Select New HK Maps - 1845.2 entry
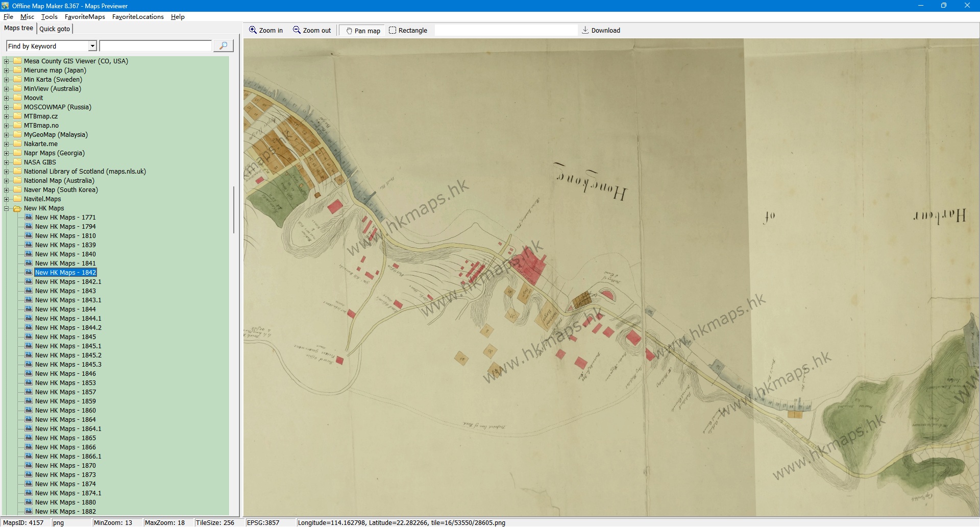Viewport: 980px width, 527px height. click(68, 355)
